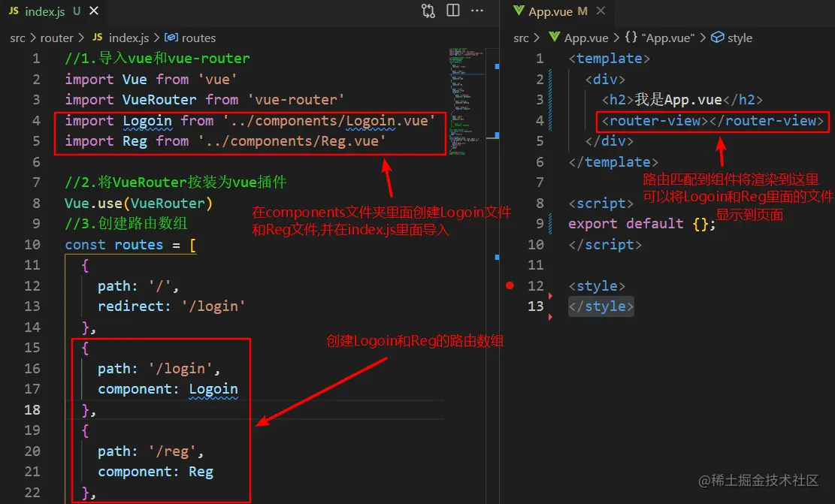Click 'const routes = [' code line

(131, 245)
